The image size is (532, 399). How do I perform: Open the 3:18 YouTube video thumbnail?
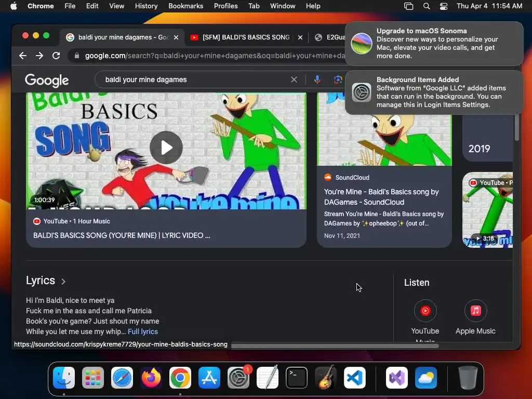[x=487, y=210]
